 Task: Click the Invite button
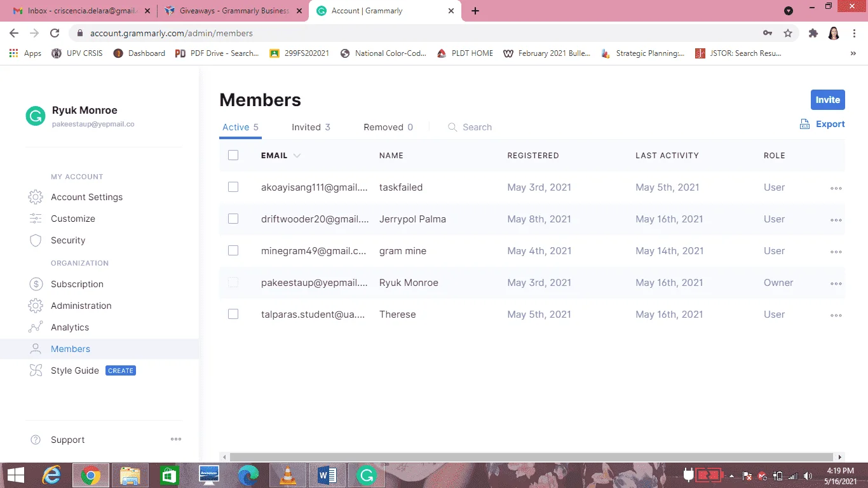828,100
